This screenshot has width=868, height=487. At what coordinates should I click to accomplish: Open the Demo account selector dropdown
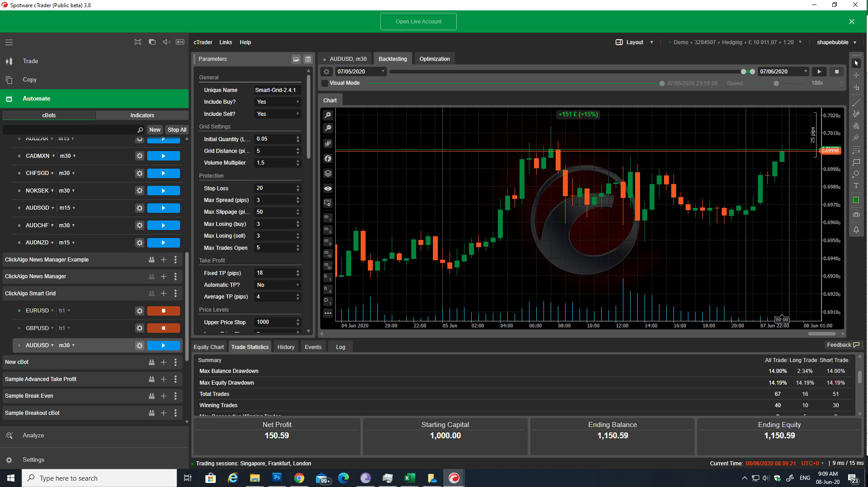(x=735, y=42)
